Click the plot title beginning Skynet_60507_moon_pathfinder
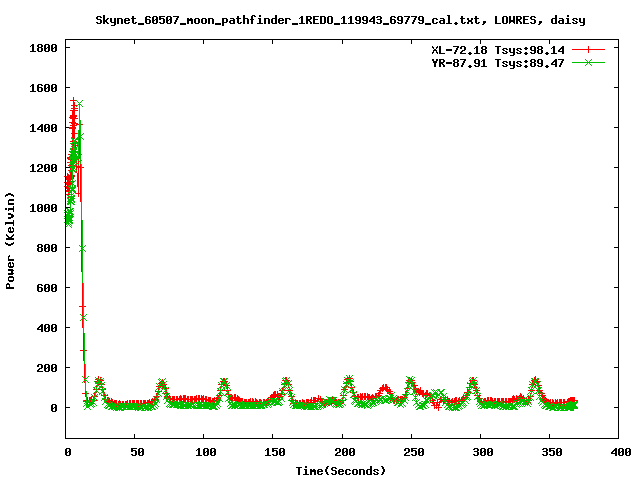 coord(340,20)
